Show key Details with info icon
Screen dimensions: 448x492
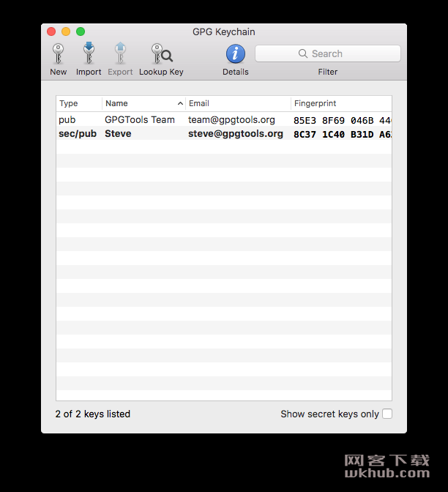tap(236, 54)
